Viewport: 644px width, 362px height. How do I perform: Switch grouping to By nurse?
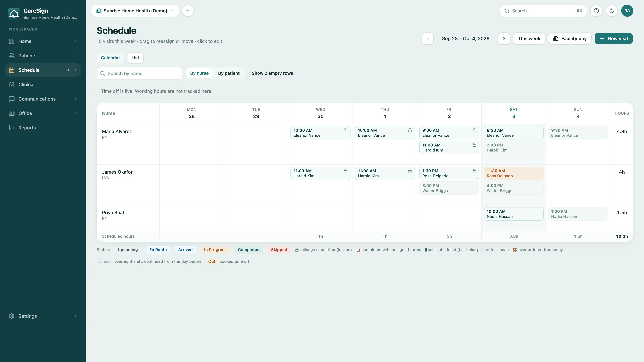199,73
